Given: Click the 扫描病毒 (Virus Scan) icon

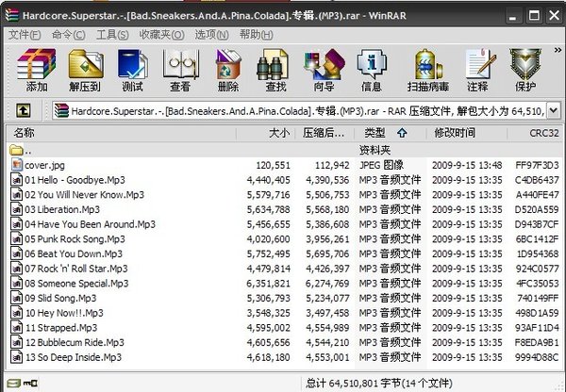Looking at the screenshot, I should point(428,64).
